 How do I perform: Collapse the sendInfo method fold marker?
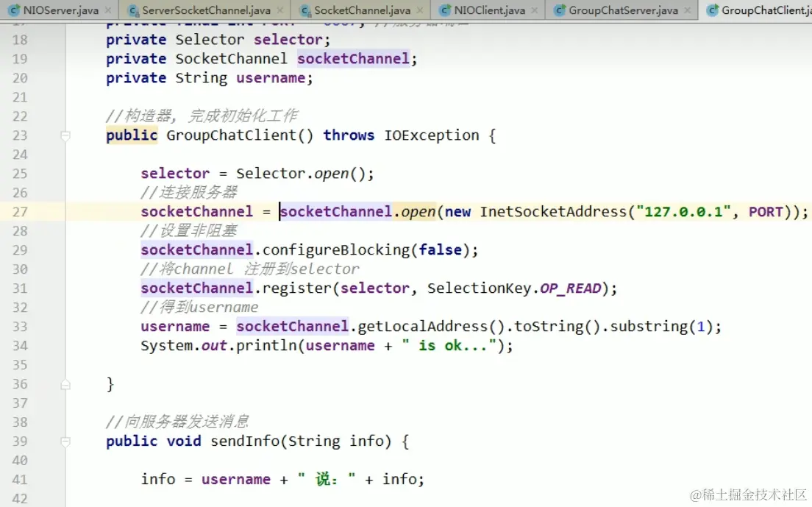tap(65, 442)
